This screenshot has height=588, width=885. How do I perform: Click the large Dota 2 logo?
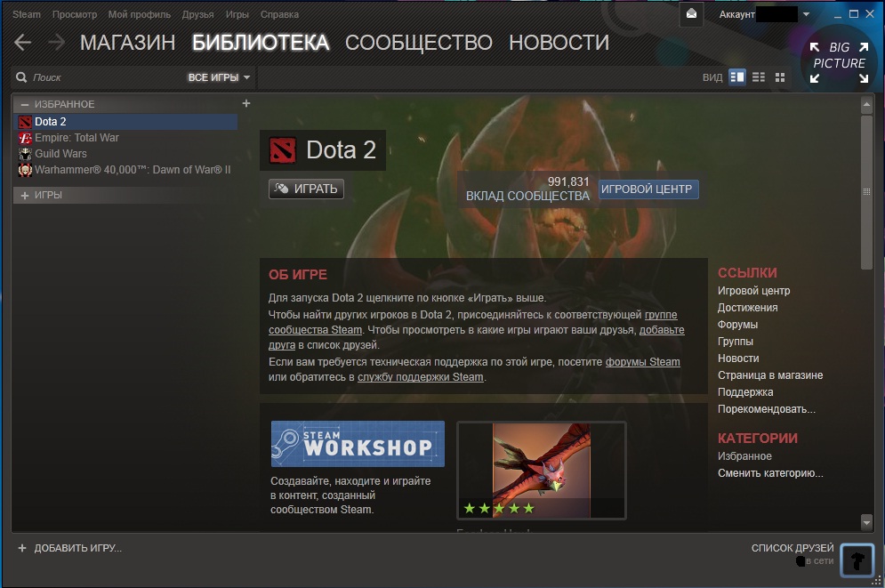click(283, 150)
